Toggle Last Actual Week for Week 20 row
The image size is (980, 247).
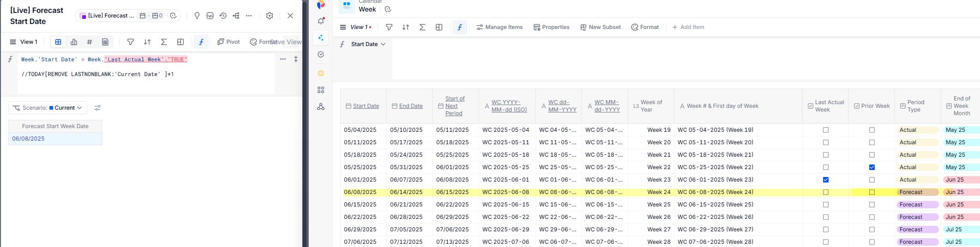(x=826, y=142)
